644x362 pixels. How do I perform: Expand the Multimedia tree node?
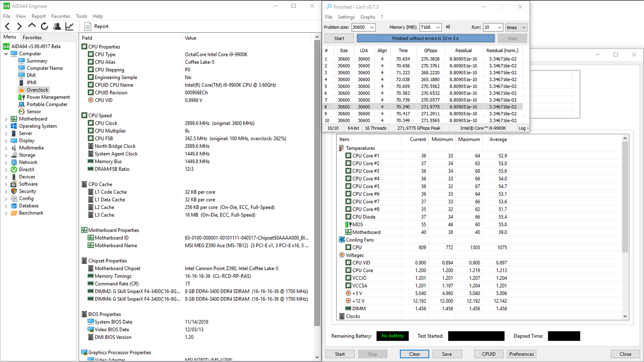tap(6, 148)
